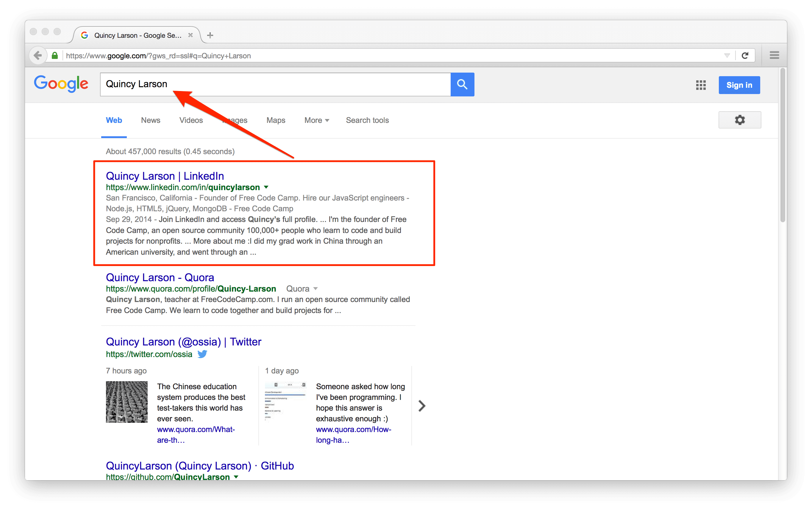The height and width of the screenshot is (510, 812).
Task: Switch to the Images search tab
Action: (x=235, y=120)
